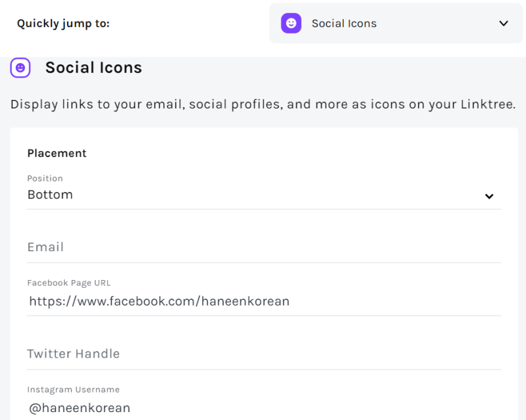The image size is (526, 420).
Task: Click the haneenkorean part of Facebook URL
Action: [245, 301]
